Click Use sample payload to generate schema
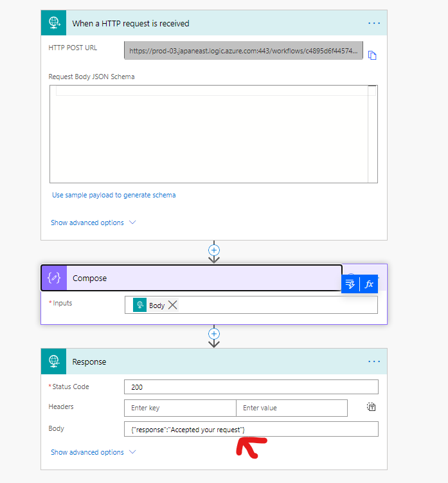Viewport: 448px width, 483px height. (x=114, y=195)
